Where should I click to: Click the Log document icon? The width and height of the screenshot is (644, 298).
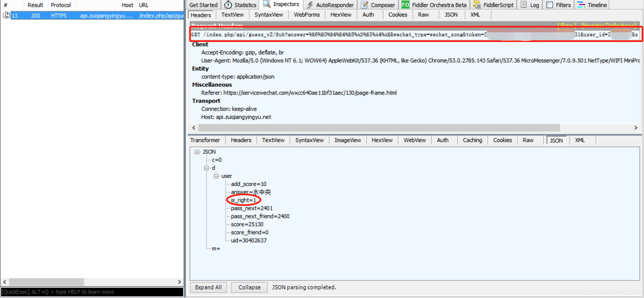524,5
